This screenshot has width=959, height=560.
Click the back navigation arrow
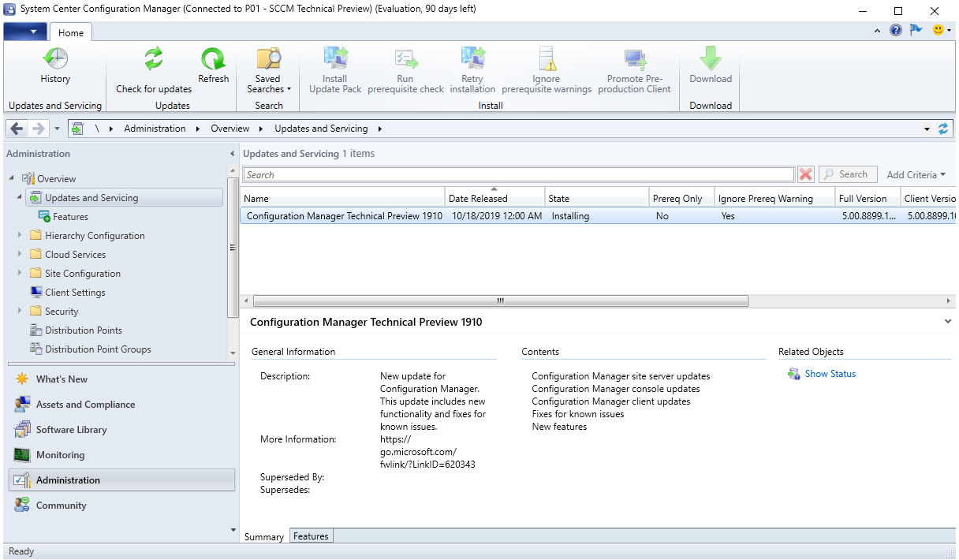[17, 129]
